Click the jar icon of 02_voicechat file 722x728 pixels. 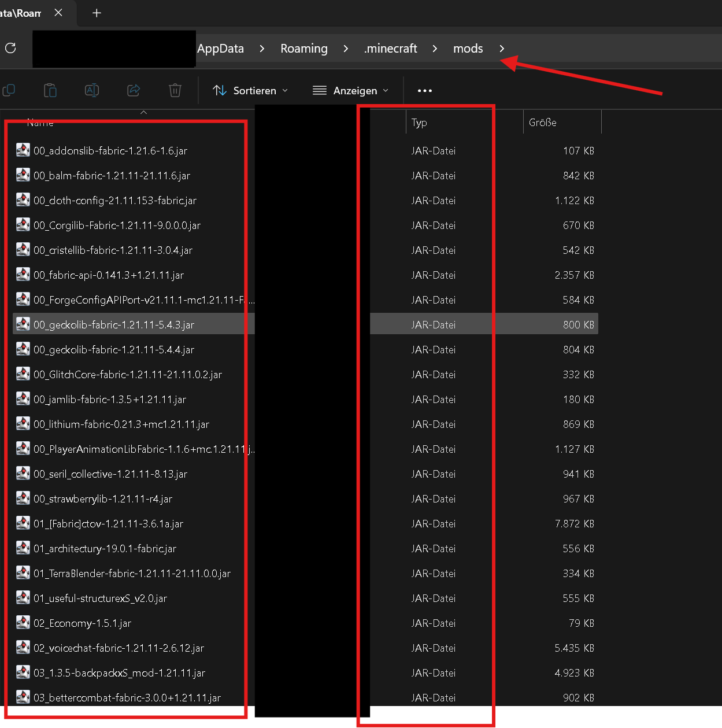(23, 648)
